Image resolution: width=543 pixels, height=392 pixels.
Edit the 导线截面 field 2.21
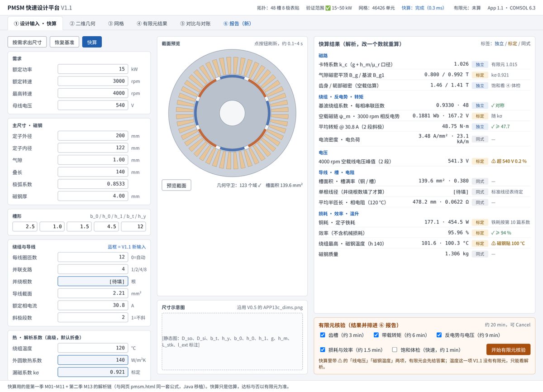point(93,293)
